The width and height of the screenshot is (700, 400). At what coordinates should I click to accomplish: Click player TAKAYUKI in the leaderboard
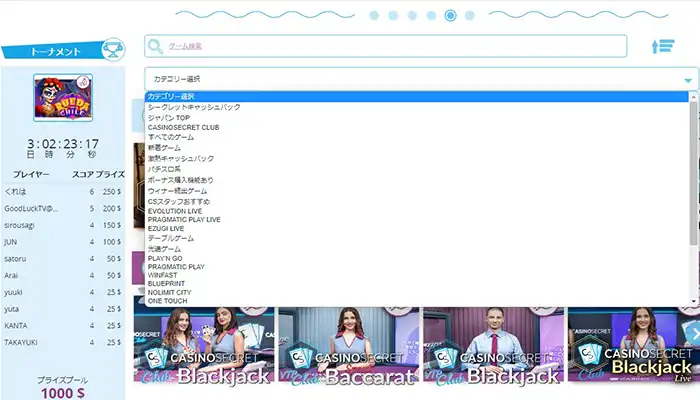21,342
